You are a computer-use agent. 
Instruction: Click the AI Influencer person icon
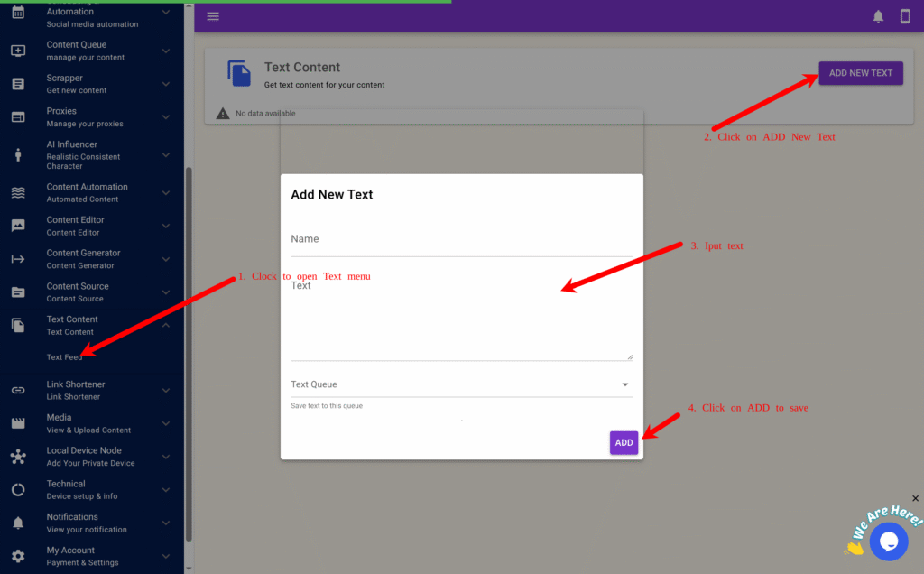point(18,154)
